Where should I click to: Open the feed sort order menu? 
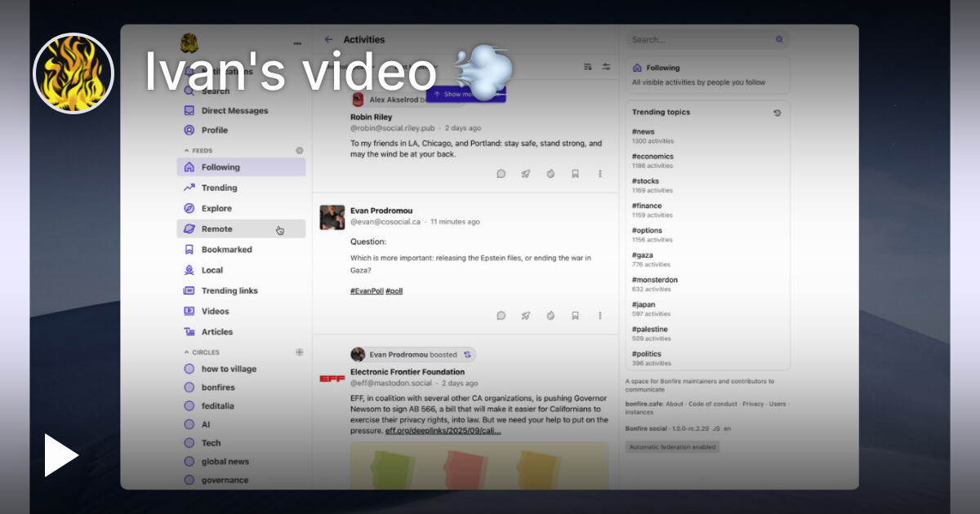pos(588,67)
